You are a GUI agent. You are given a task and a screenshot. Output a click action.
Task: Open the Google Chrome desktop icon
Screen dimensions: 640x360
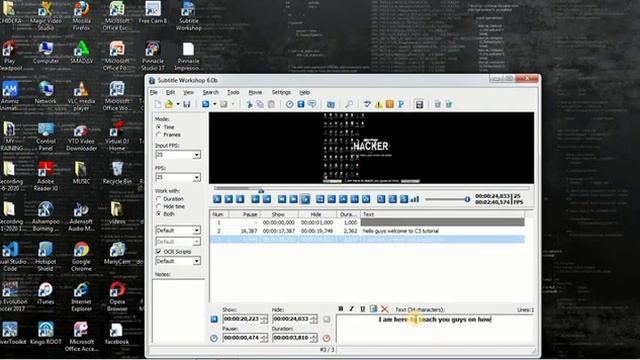pyautogui.click(x=81, y=257)
